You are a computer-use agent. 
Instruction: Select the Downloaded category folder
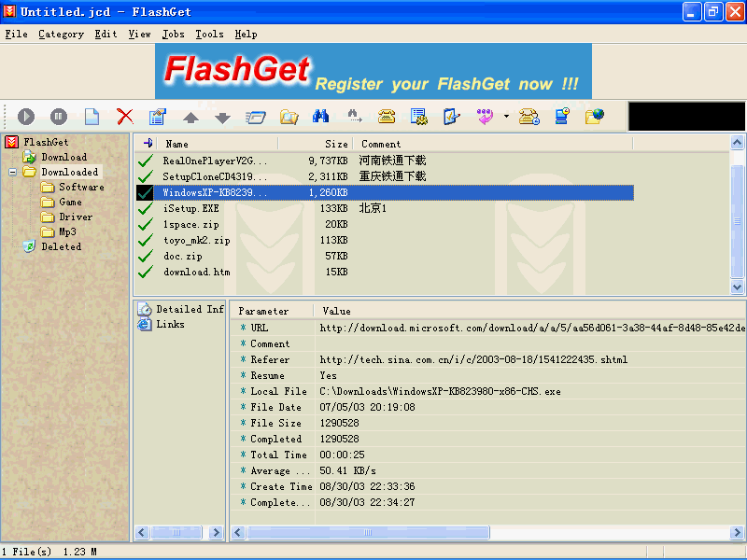point(69,172)
